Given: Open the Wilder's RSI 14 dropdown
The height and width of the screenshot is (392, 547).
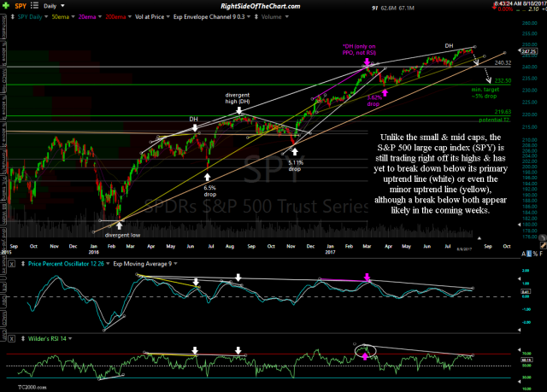Looking at the screenshot, I should (70, 339).
